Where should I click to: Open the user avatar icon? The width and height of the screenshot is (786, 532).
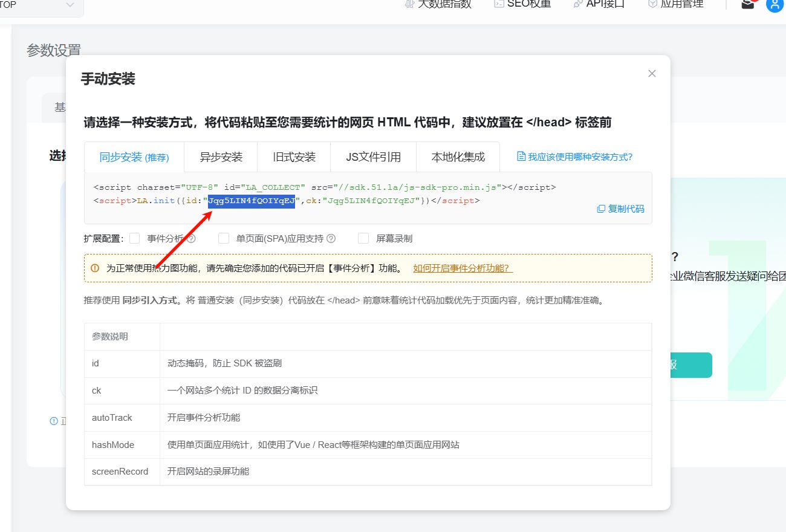click(x=775, y=5)
